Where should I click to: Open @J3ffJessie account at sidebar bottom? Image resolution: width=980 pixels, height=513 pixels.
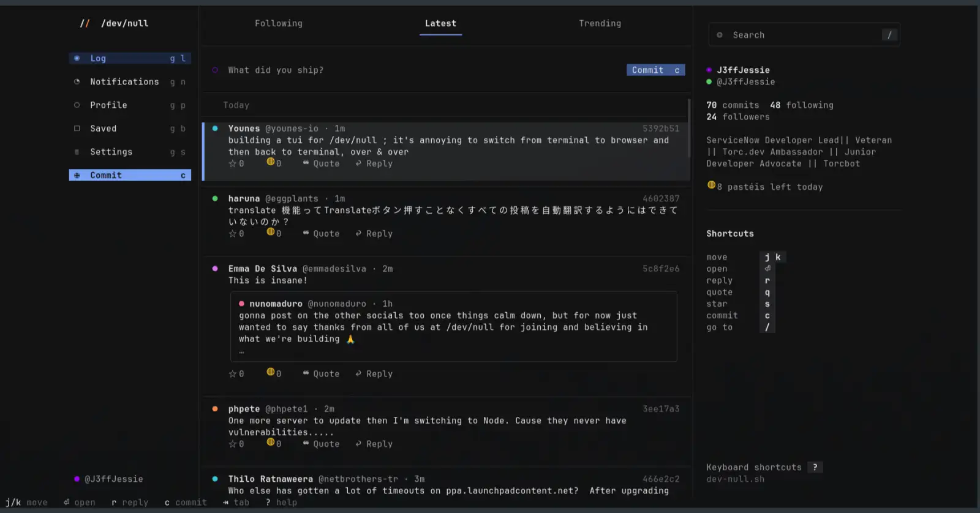108,479
